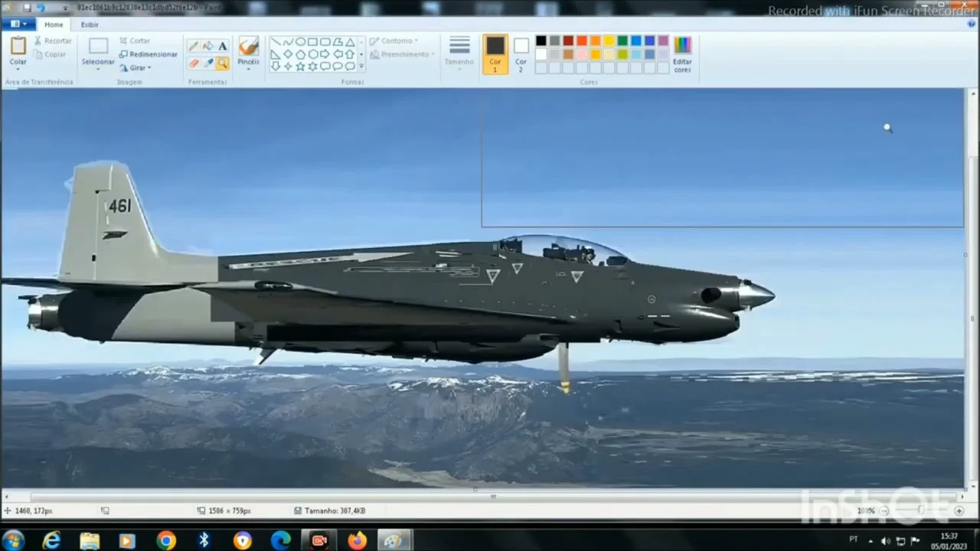Image resolution: width=980 pixels, height=551 pixels.
Task: Activate the Color picker eyedropper tool
Action: pyautogui.click(x=207, y=64)
